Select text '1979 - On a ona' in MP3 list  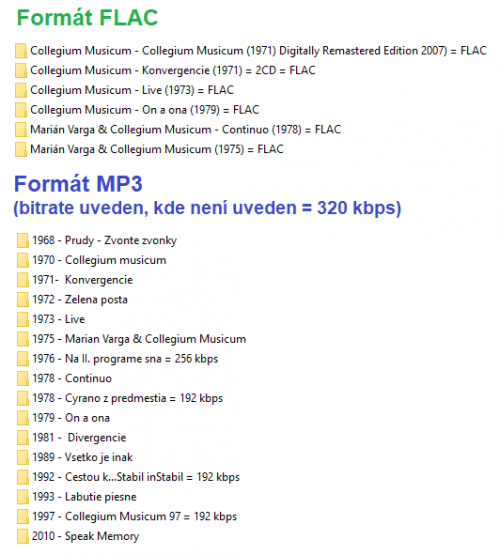(71, 418)
